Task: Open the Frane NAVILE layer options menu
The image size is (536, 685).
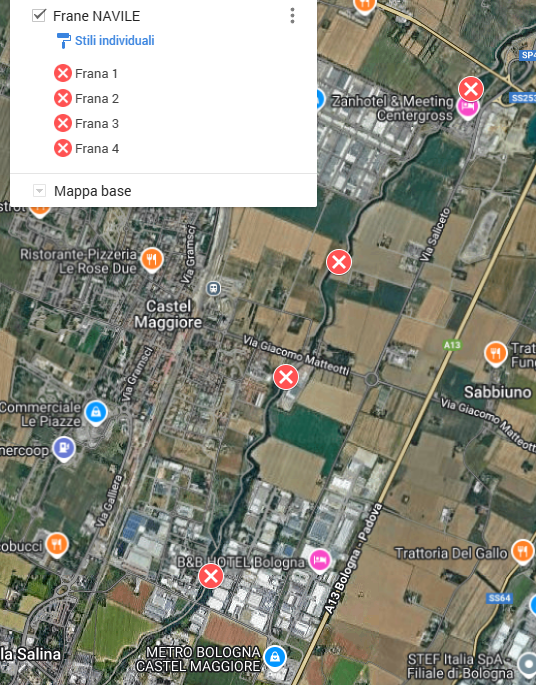Action: click(292, 16)
